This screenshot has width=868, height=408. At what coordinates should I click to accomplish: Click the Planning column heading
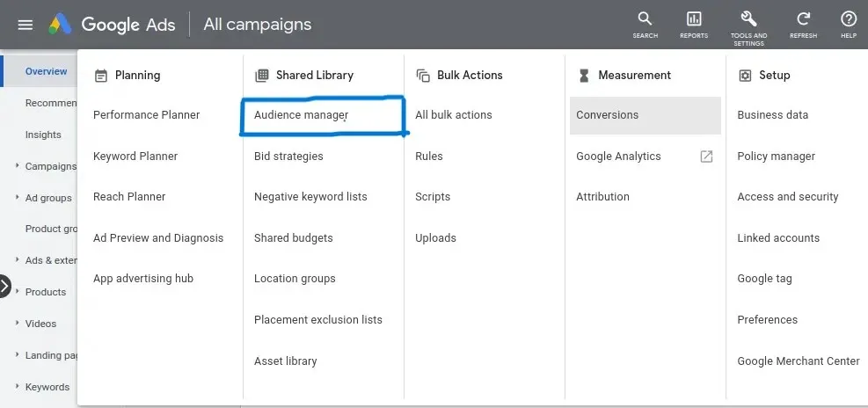pyautogui.click(x=137, y=76)
